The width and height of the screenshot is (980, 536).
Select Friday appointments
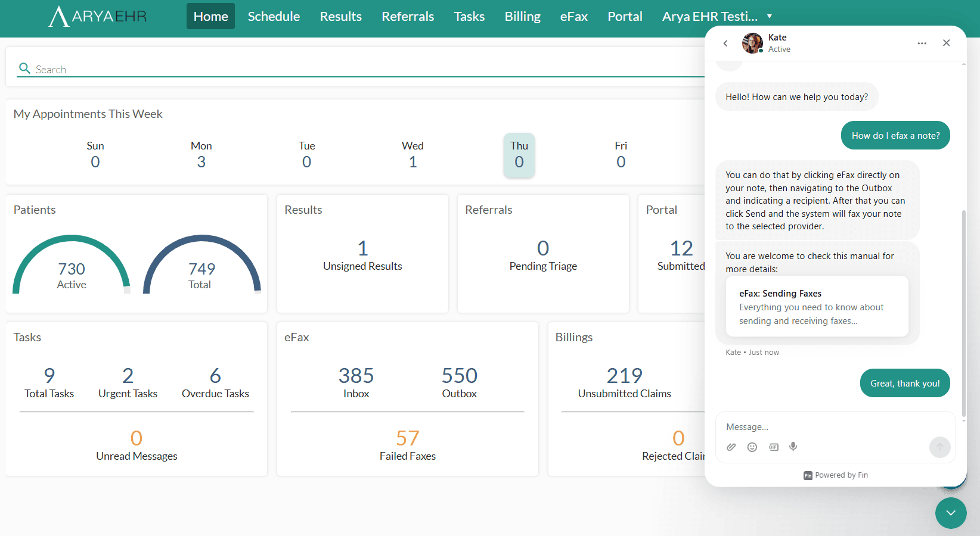pyautogui.click(x=621, y=155)
